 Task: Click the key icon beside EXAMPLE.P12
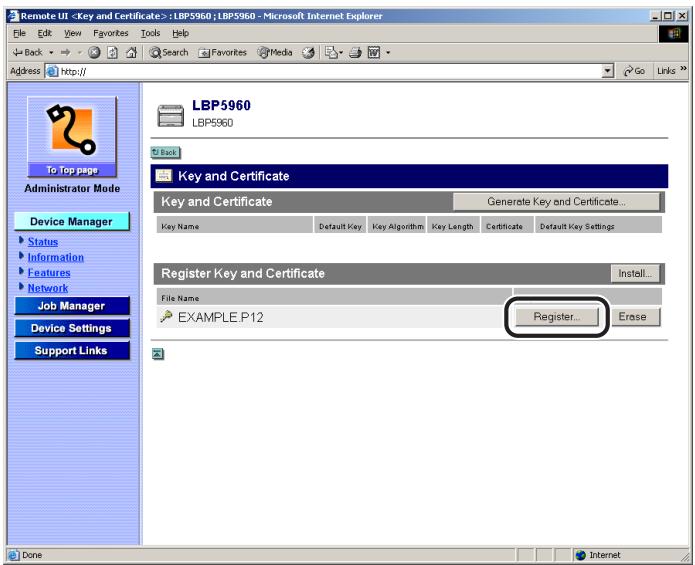pyautogui.click(x=166, y=316)
